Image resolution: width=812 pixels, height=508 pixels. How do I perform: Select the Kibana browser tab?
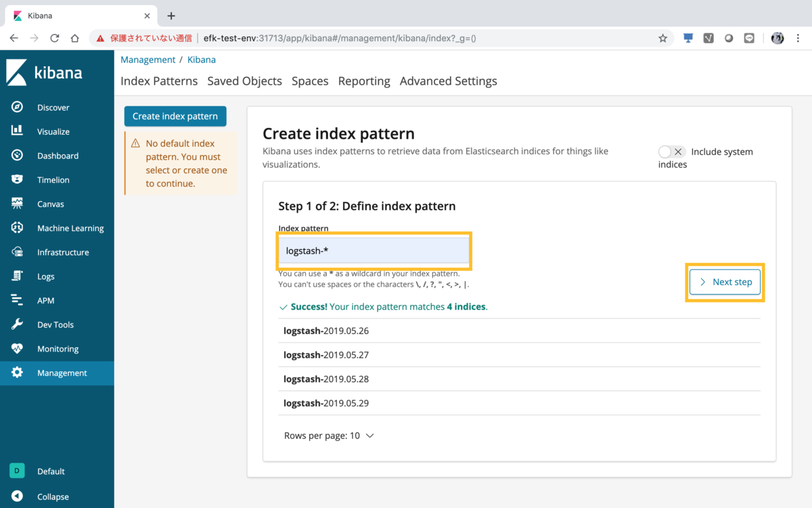point(81,16)
